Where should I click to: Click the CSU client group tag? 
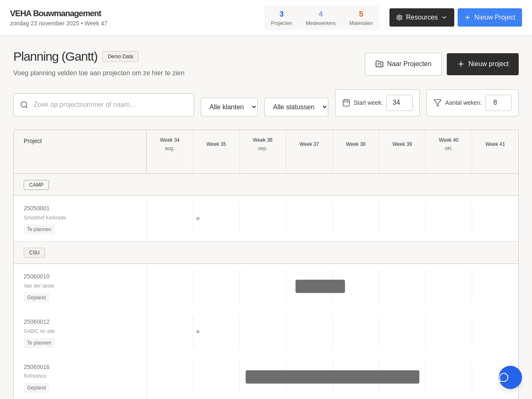point(34,253)
